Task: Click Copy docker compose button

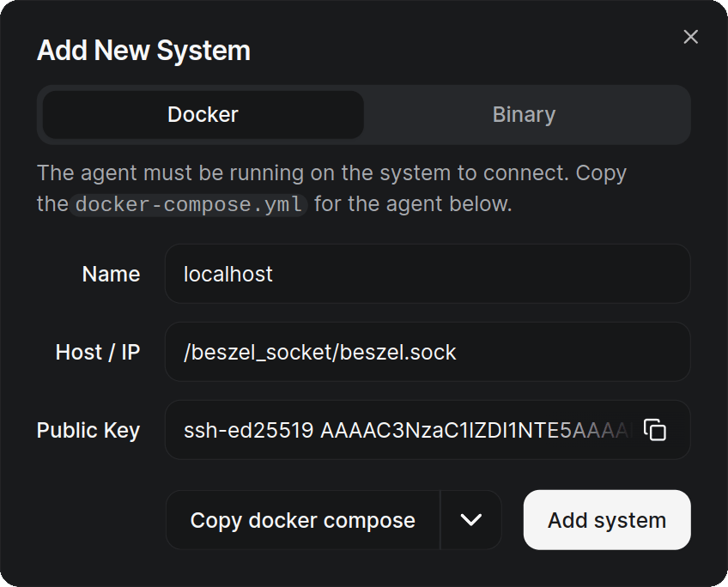Action: click(302, 520)
